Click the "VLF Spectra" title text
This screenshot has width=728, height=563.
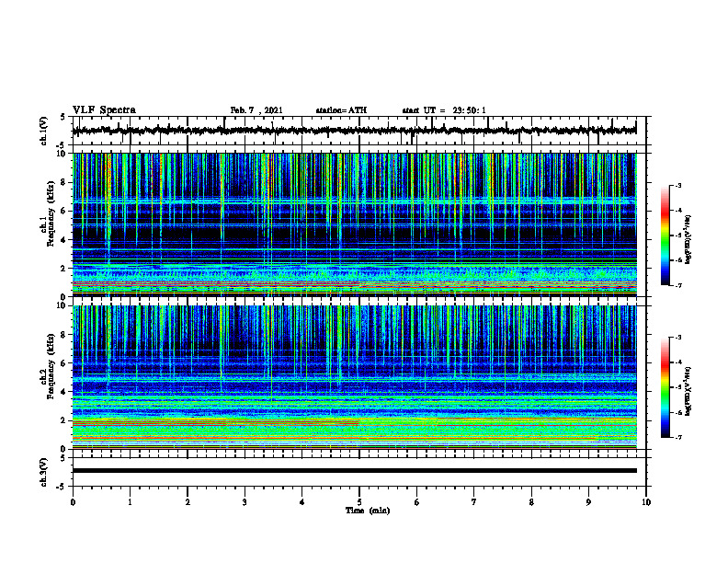tap(104, 110)
